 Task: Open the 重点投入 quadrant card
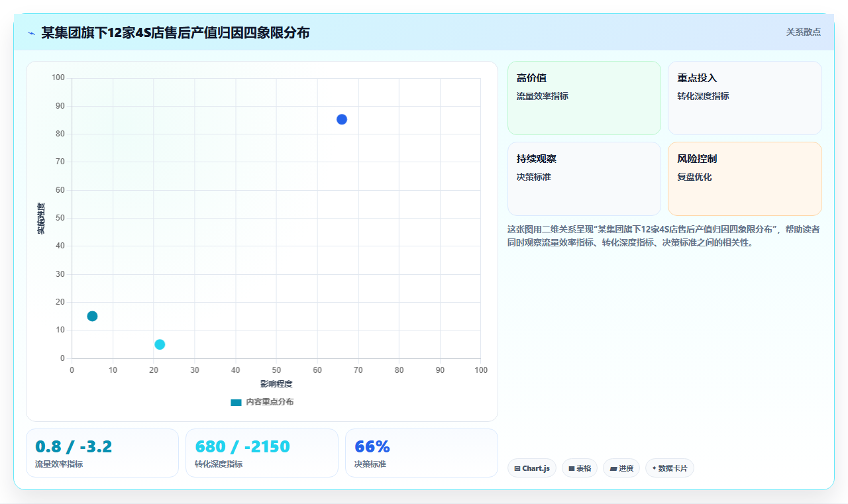(x=745, y=98)
